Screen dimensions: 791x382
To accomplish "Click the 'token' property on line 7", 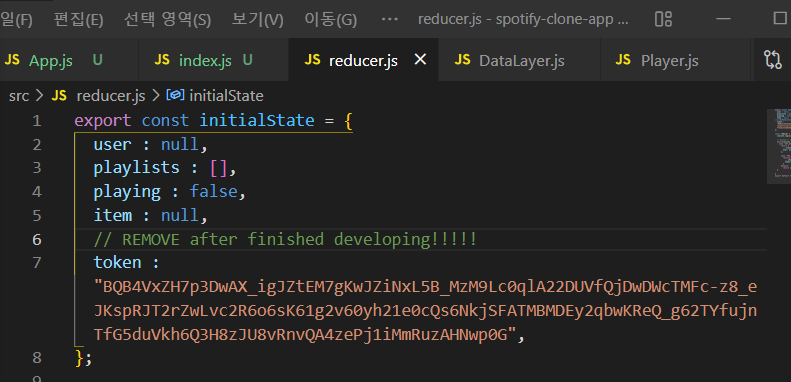I will coord(117,263).
